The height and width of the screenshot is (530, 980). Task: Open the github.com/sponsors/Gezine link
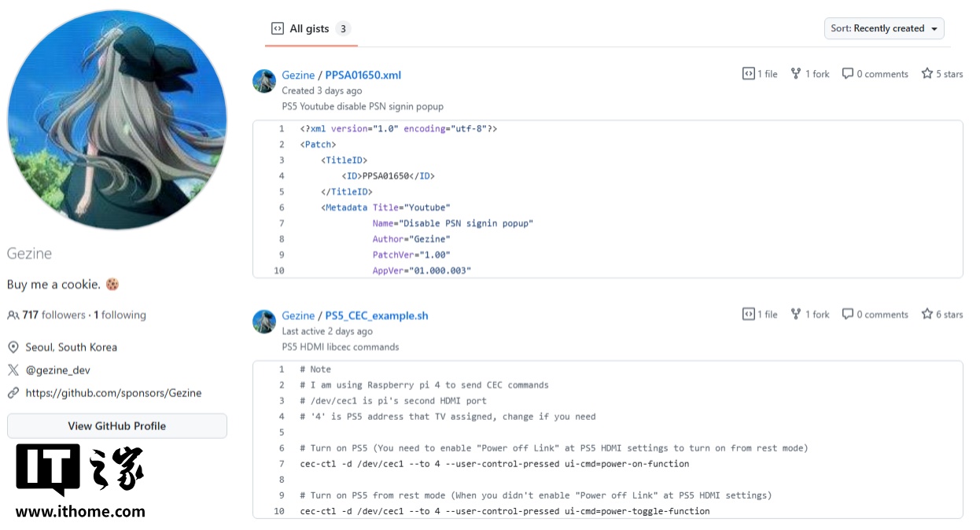tap(113, 393)
